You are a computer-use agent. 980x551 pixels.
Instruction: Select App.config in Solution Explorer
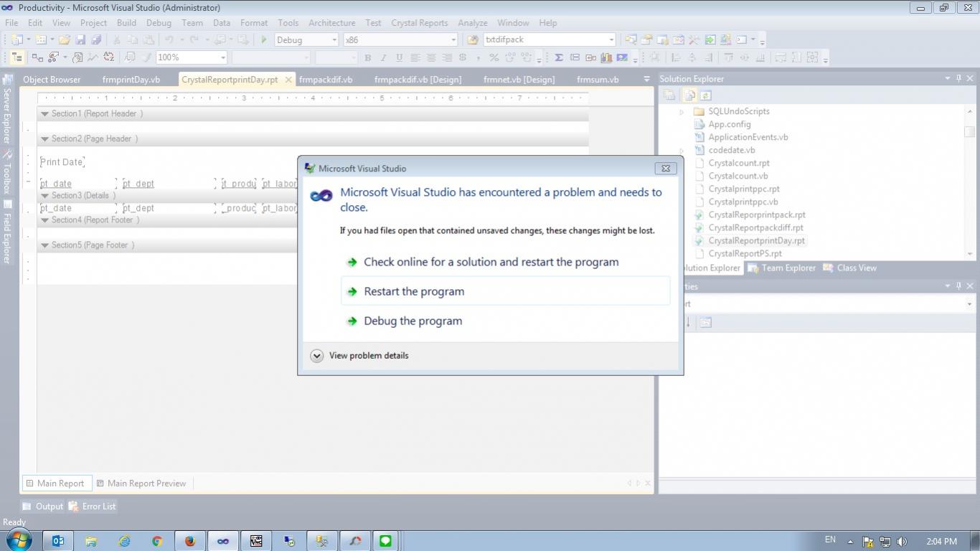pos(730,124)
